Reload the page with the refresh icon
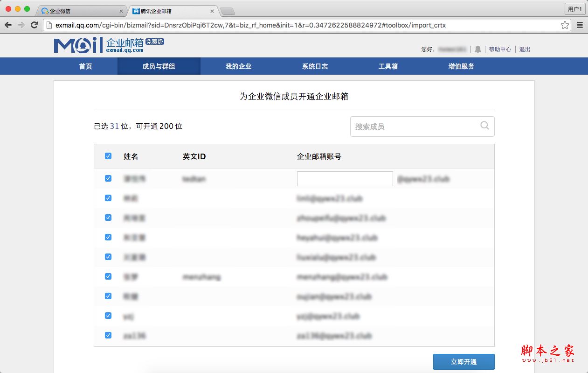Screen dimensions: 588x373 point(34,26)
